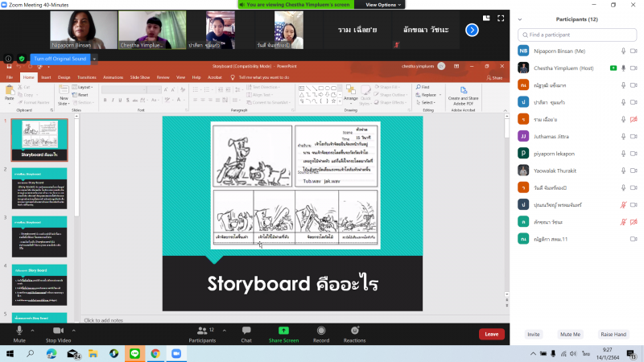Image resolution: width=644 pixels, height=362 pixels.
Task: Click the Find a participant search field
Action: pyautogui.click(x=576, y=35)
